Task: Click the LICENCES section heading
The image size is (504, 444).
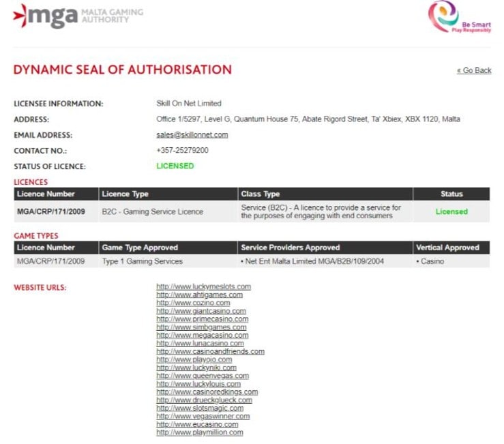Action: click(31, 182)
